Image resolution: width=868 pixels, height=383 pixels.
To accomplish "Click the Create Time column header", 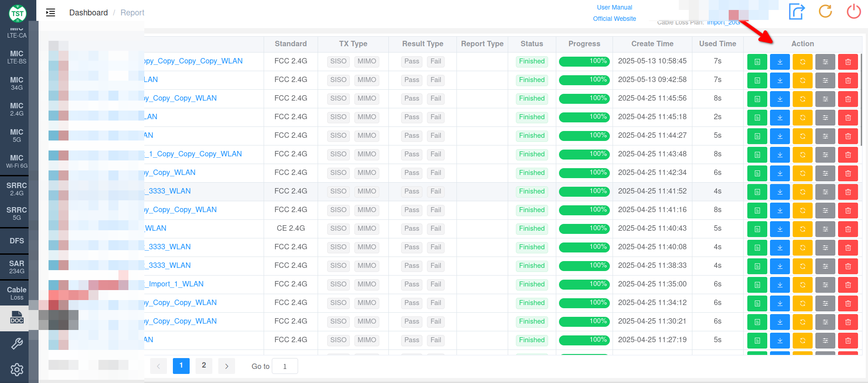I will coord(652,44).
